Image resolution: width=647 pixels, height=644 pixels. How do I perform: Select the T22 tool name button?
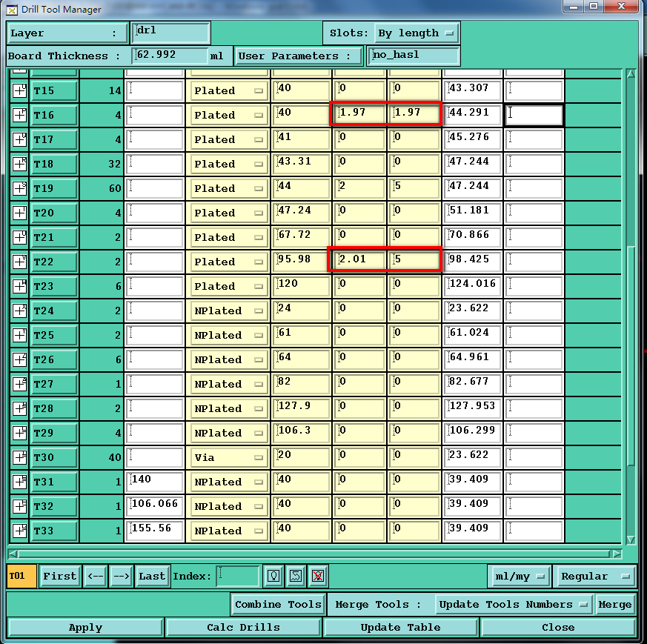coord(54,262)
